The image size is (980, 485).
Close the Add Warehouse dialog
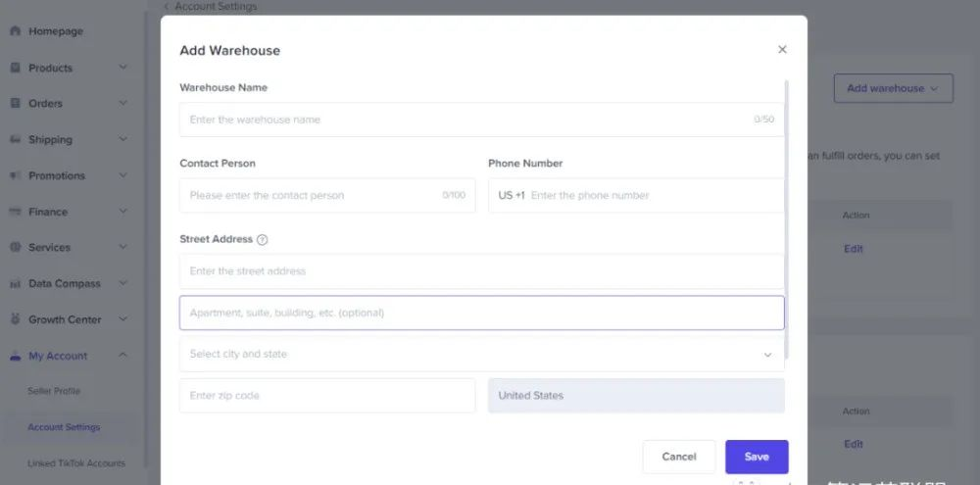(782, 50)
